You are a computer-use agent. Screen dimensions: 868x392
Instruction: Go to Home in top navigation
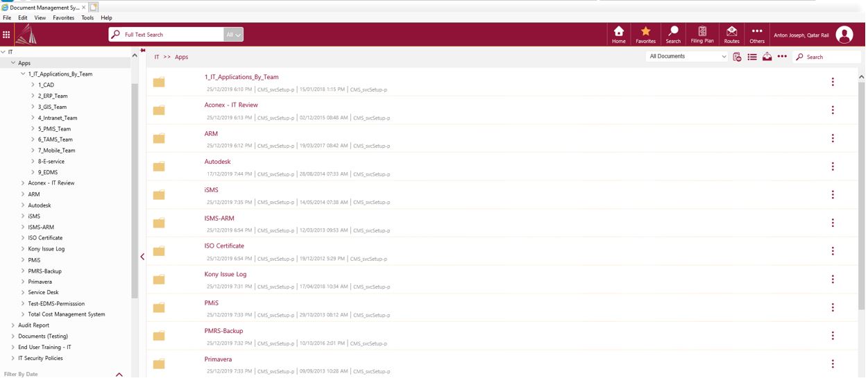pyautogui.click(x=618, y=35)
